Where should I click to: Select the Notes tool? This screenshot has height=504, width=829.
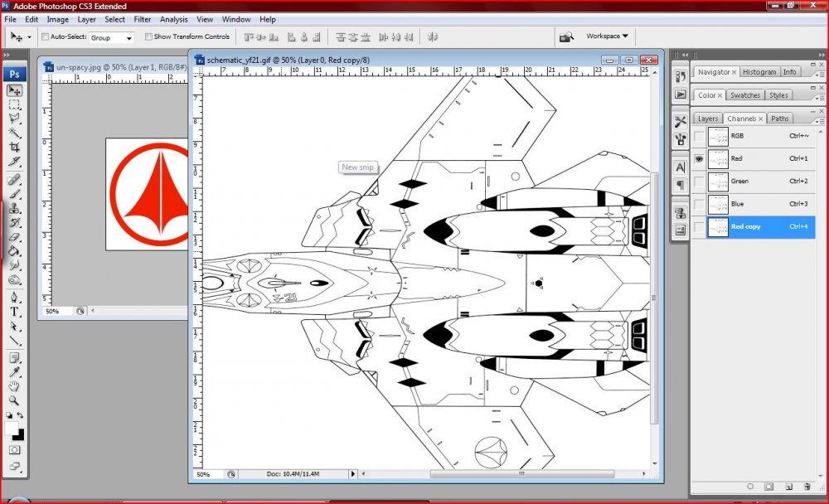tap(14, 358)
